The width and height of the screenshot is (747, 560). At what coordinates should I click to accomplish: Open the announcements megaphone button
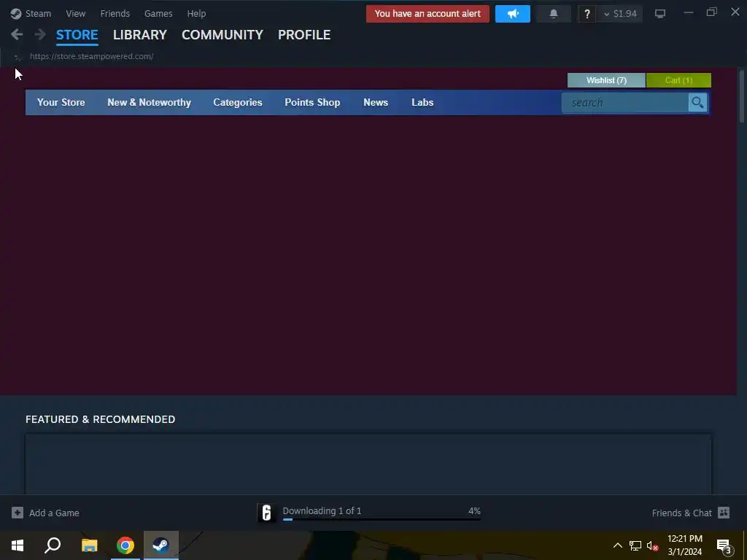(x=513, y=14)
